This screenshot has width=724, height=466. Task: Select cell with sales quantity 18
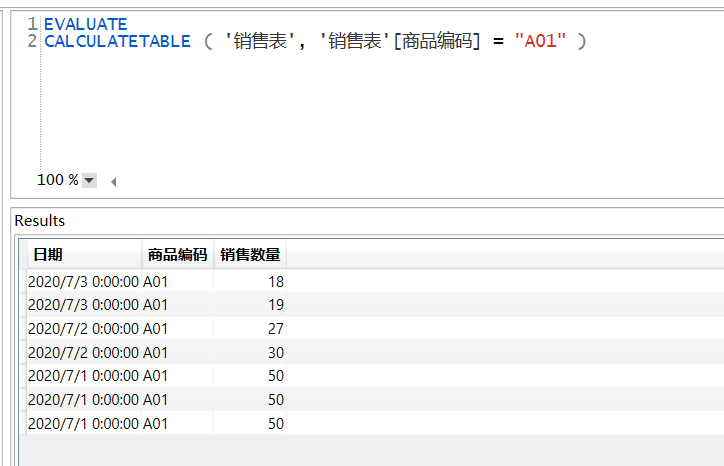(250, 281)
